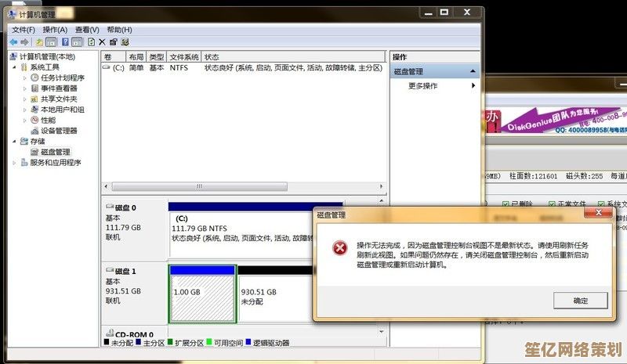Open 共享文件夹 in the tree
This screenshot has width=627, height=364.
pos(60,99)
